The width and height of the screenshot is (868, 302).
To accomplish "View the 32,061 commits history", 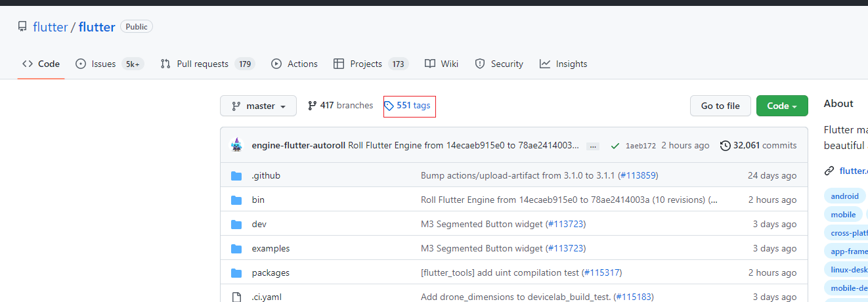I will 758,145.
